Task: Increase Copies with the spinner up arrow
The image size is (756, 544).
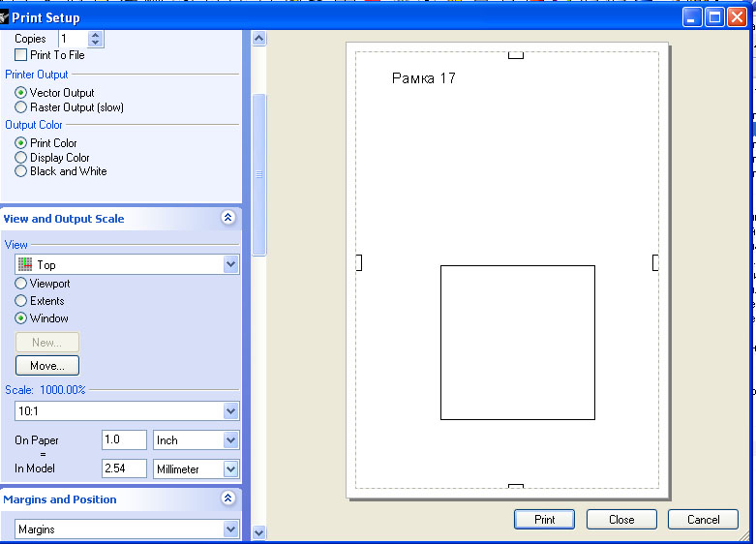Action: [x=96, y=35]
